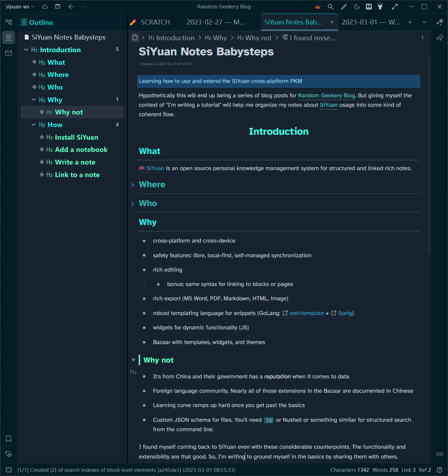
Task: Click the Characters 1342 status entry
Action: [350, 470]
